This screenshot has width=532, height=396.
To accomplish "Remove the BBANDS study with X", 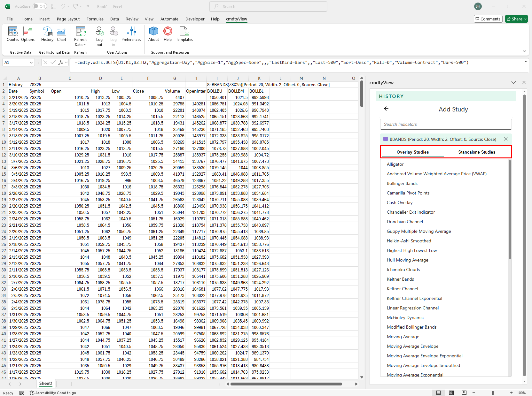I will click(506, 139).
